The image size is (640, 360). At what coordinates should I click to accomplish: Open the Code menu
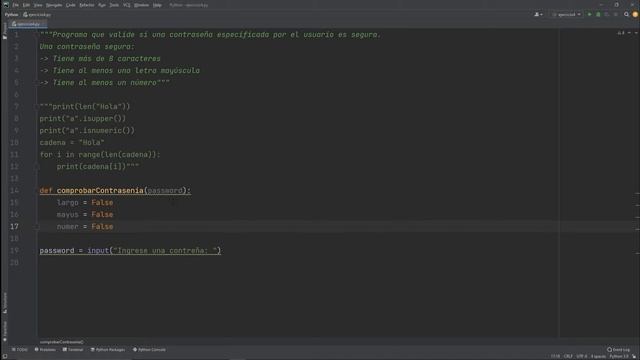pos(71,5)
